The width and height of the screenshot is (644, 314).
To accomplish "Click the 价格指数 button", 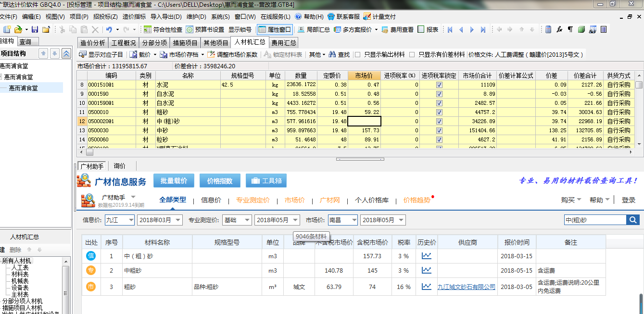I will 219,181.
